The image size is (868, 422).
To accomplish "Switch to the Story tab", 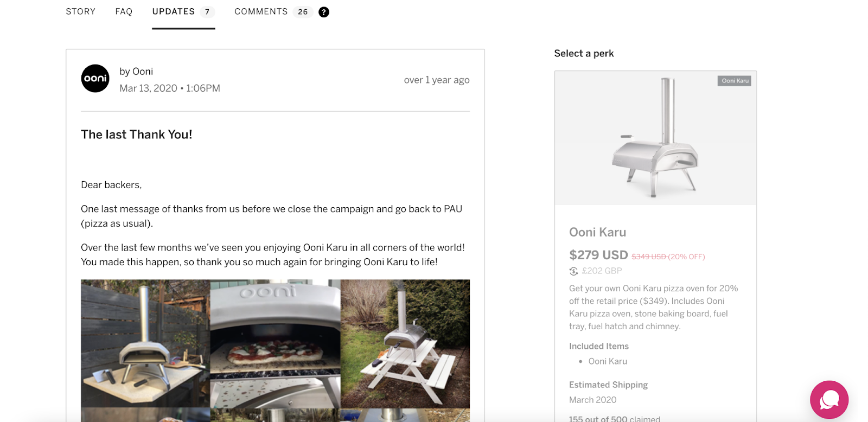I will (81, 11).
